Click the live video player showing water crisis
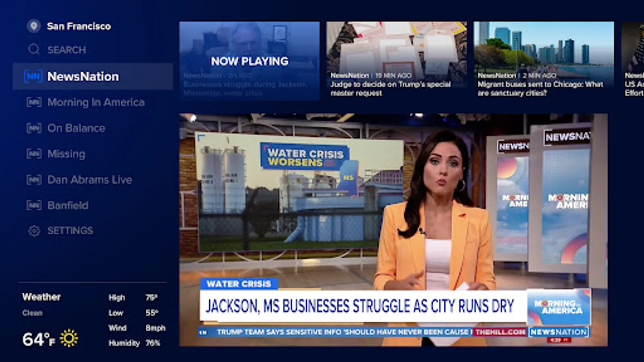 point(394,230)
